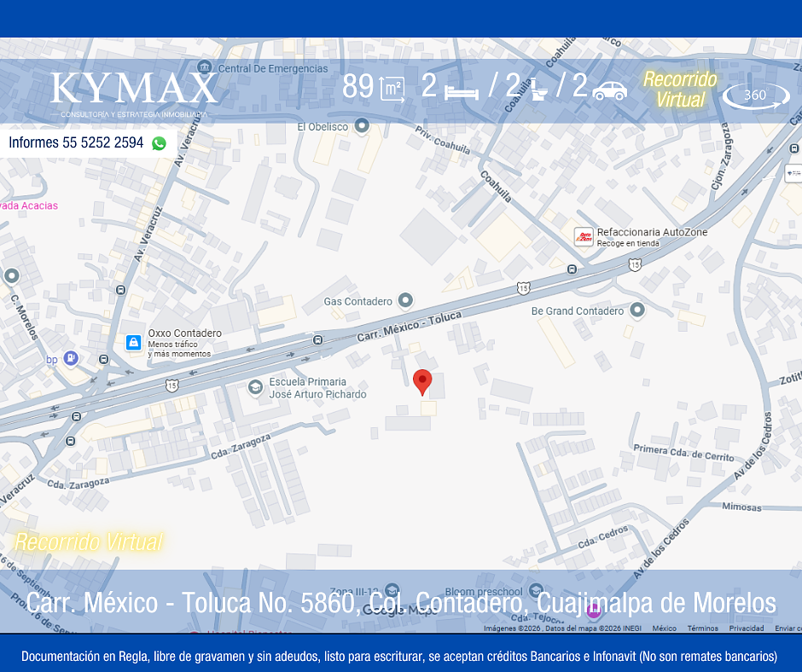
Task: Click the Refaccionaria AutoZone label
Action: click(x=652, y=232)
